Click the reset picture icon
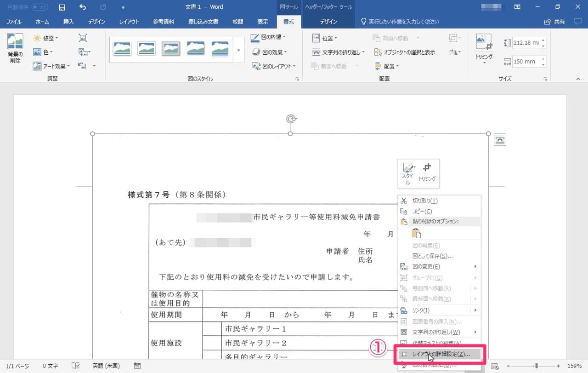Image resolution: width=588 pixels, height=373 pixels. [83, 66]
